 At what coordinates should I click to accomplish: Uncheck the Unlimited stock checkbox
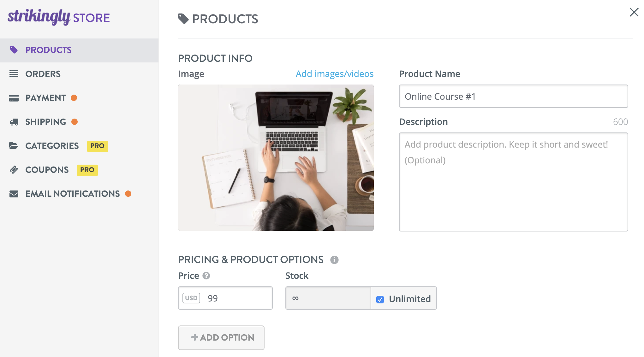pos(380,299)
